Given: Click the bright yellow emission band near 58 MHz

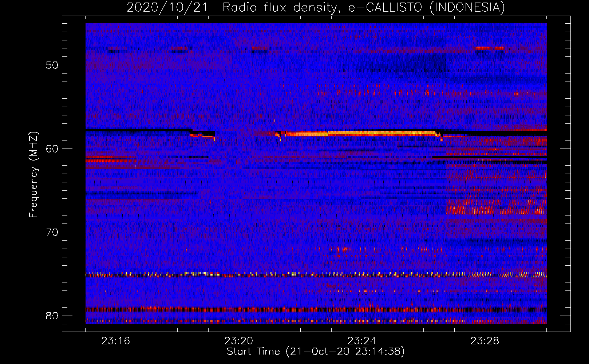Looking at the screenshot, I should pyautogui.click(x=360, y=133).
